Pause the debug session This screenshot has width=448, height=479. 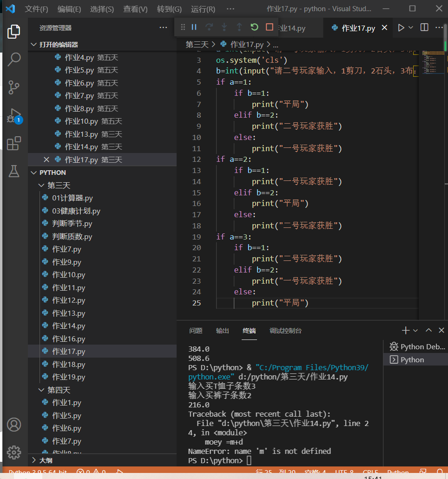(x=194, y=27)
